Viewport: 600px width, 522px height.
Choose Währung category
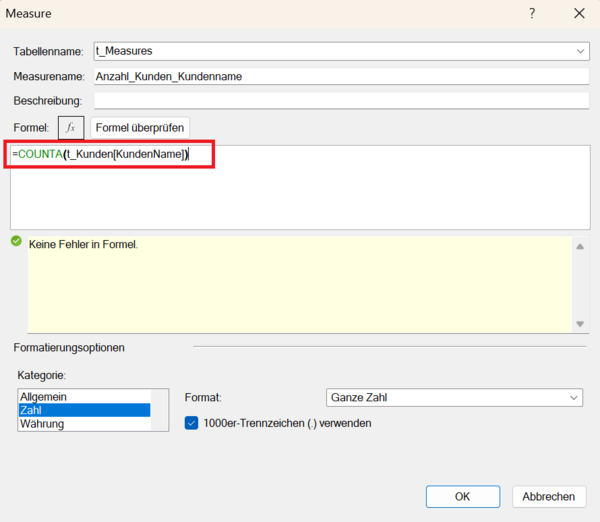click(x=84, y=424)
